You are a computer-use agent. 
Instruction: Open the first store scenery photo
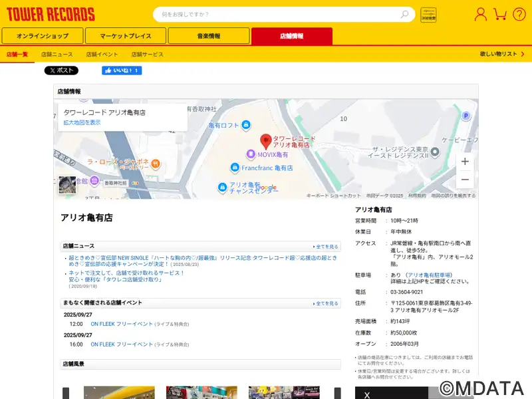[x=119, y=392]
